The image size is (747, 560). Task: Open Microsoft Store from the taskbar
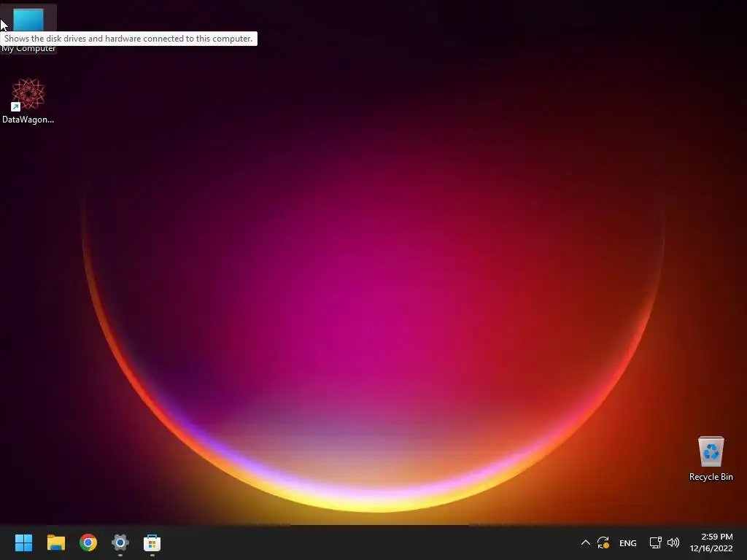[152, 542]
